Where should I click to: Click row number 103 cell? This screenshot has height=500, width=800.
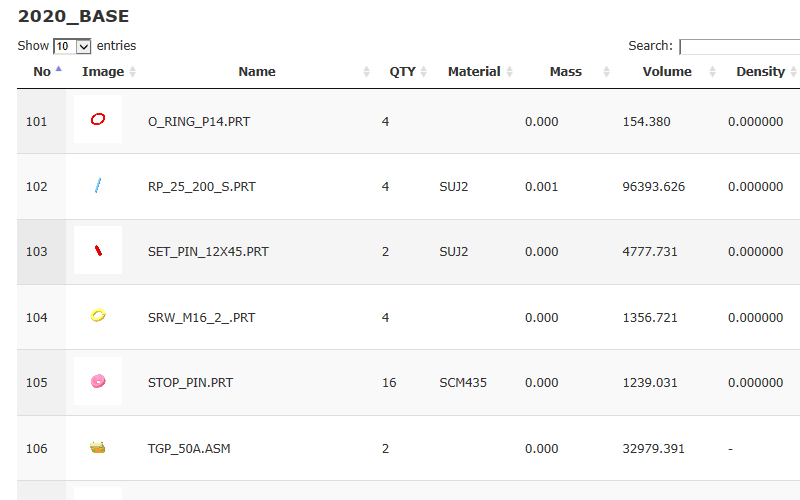coord(37,252)
